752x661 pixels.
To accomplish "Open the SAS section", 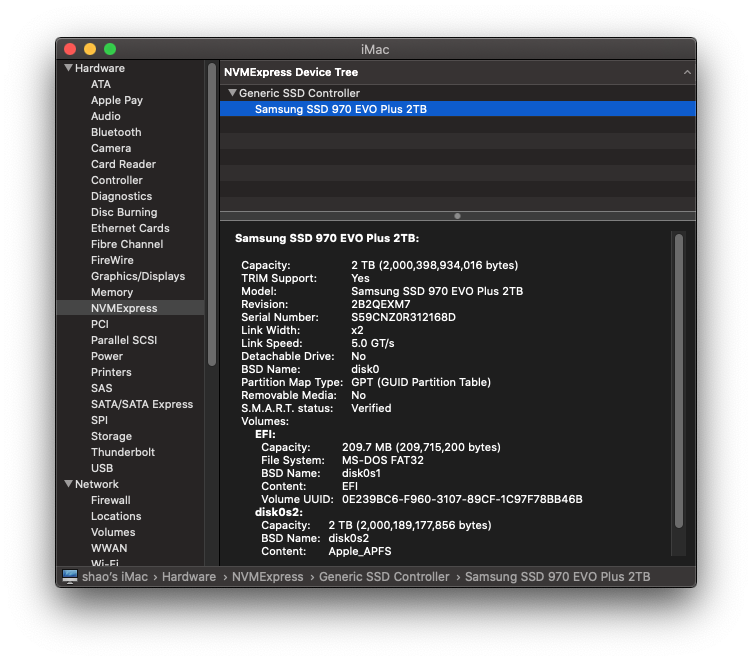I will coord(101,388).
